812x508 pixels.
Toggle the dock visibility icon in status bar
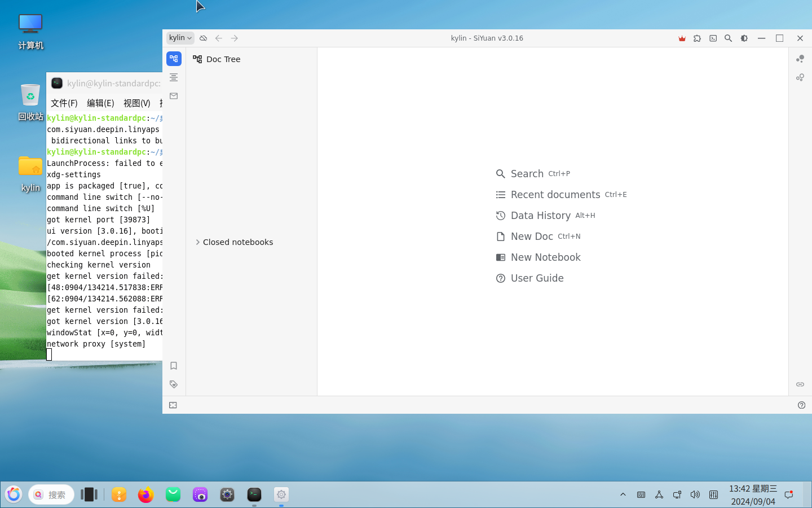tap(173, 405)
